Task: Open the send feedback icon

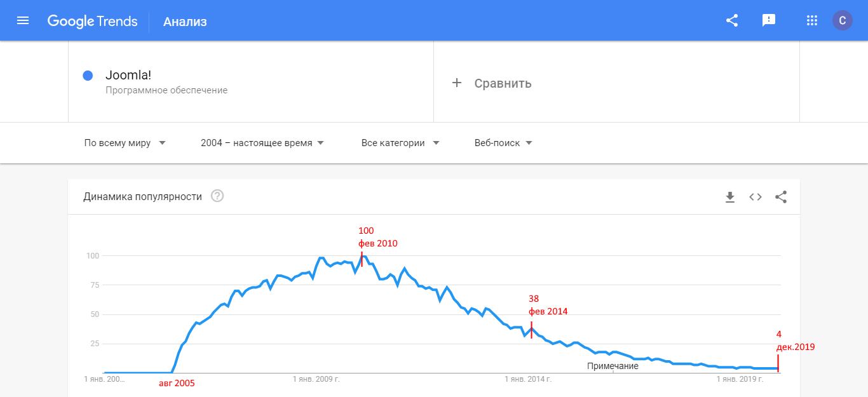Action: pyautogui.click(x=769, y=21)
